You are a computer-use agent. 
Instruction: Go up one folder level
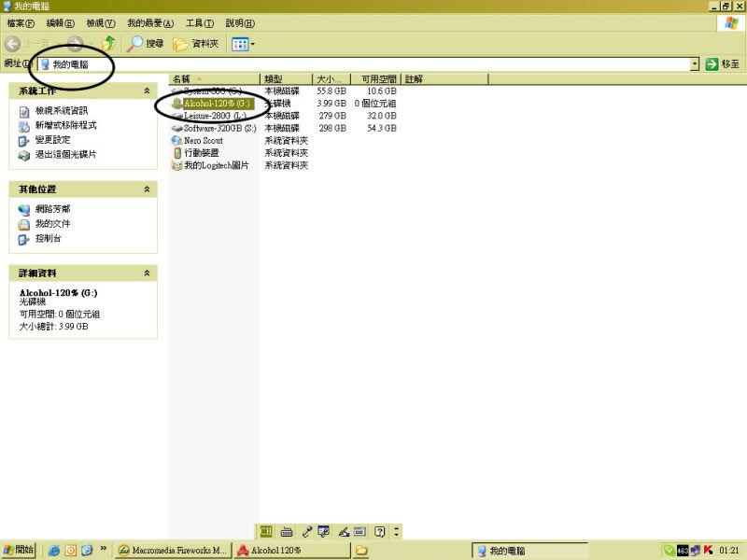click(109, 44)
